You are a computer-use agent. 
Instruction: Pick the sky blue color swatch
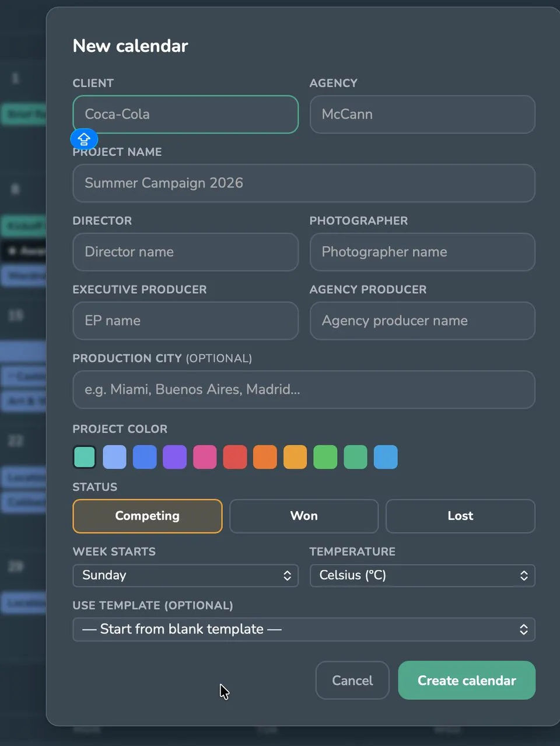click(386, 457)
